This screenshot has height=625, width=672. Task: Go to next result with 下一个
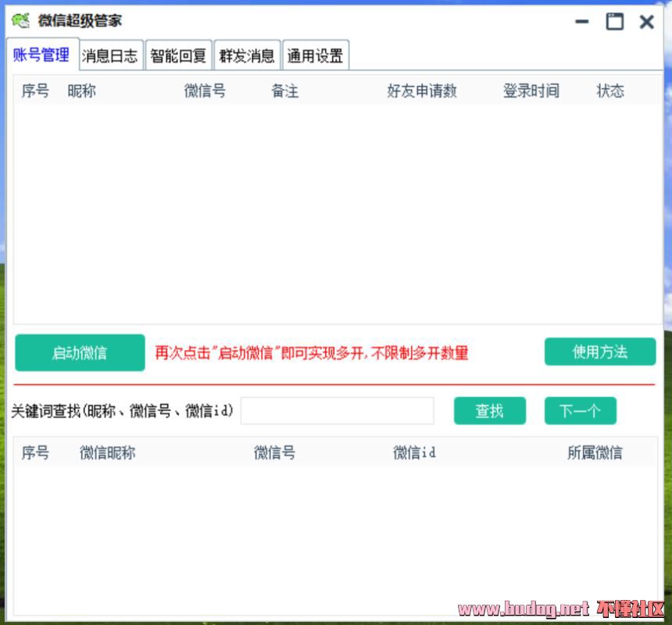coord(581,411)
